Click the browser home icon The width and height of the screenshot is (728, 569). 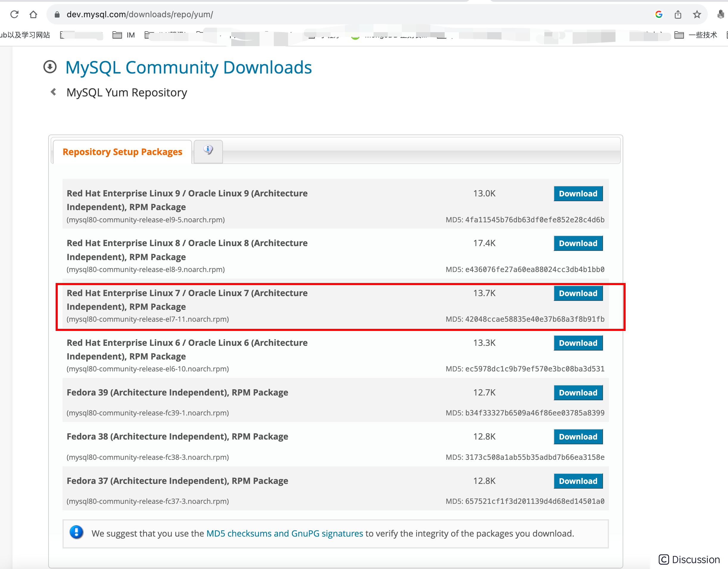point(33,14)
